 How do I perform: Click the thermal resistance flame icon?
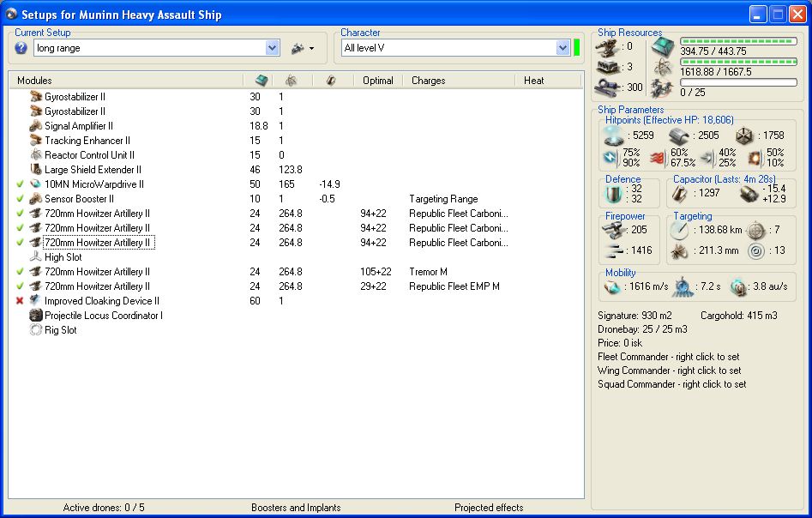tap(658, 158)
